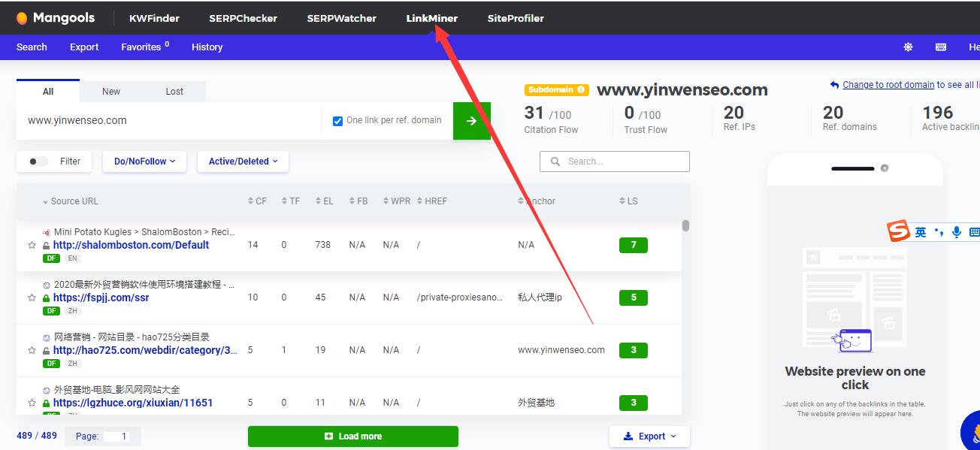980x450 pixels.
Task: Click the yellow Subdomain badge
Action: click(556, 89)
